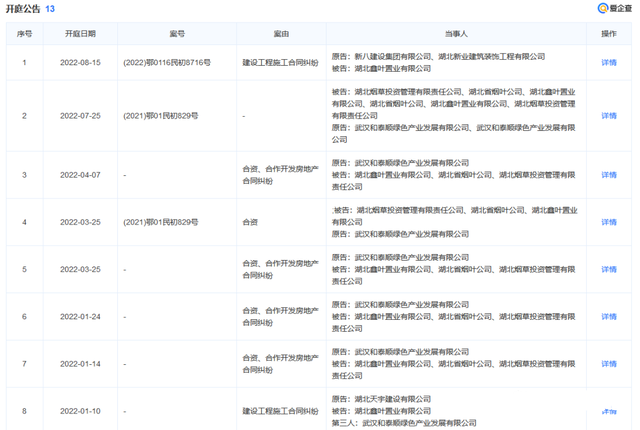Click 建设工程施工合同纠纷 in row 1
Screen dimensions: 640x430
tap(280, 62)
